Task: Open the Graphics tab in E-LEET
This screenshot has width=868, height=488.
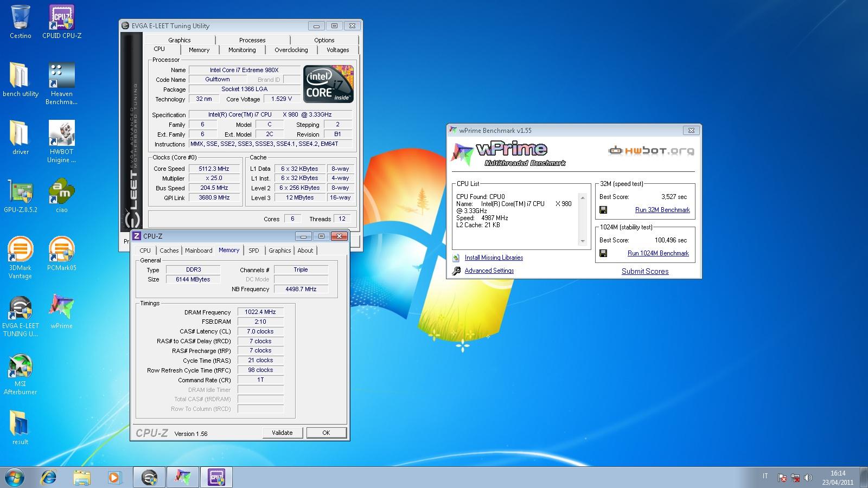Action: coord(180,40)
